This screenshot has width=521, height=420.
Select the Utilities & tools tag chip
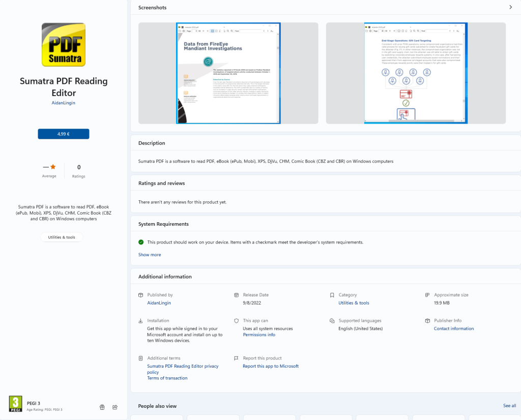[x=62, y=237]
